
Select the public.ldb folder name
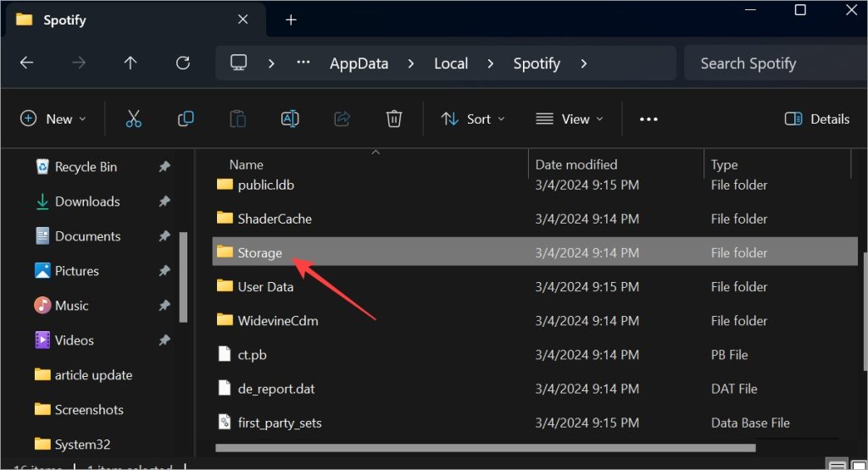[x=265, y=185]
